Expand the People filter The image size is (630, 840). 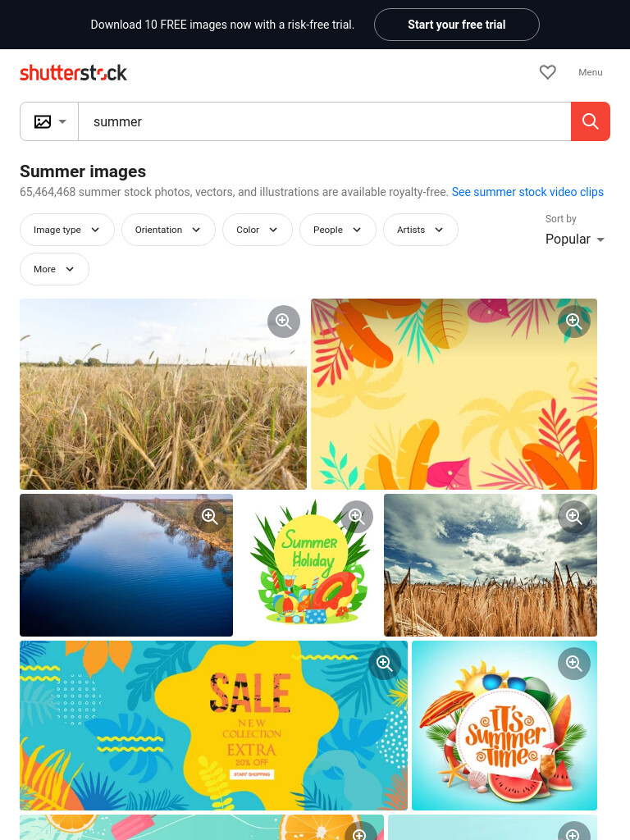337,230
